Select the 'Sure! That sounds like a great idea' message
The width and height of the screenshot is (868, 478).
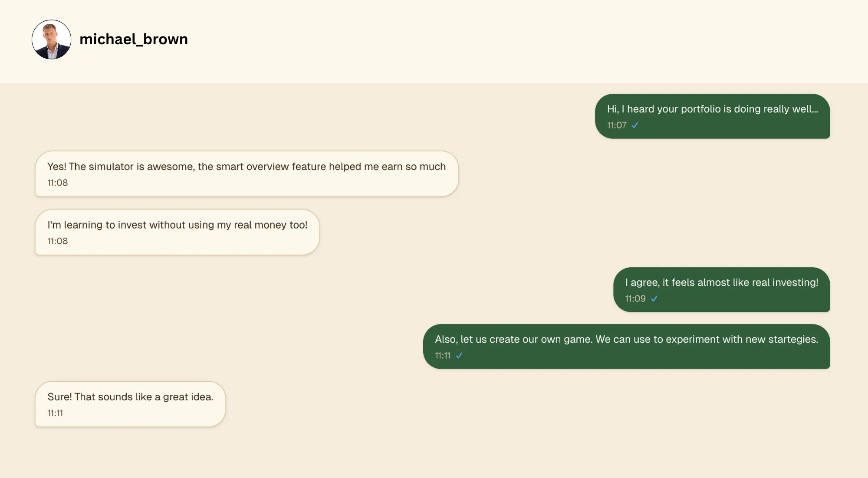click(x=130, y=397)
